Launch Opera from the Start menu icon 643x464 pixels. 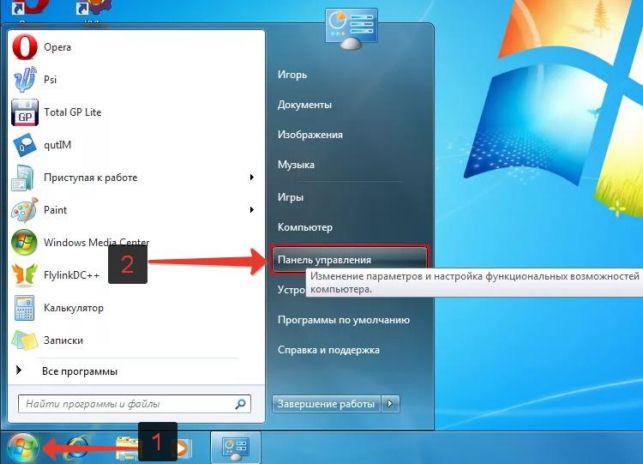pyautogui.click(x=25, y=47)
